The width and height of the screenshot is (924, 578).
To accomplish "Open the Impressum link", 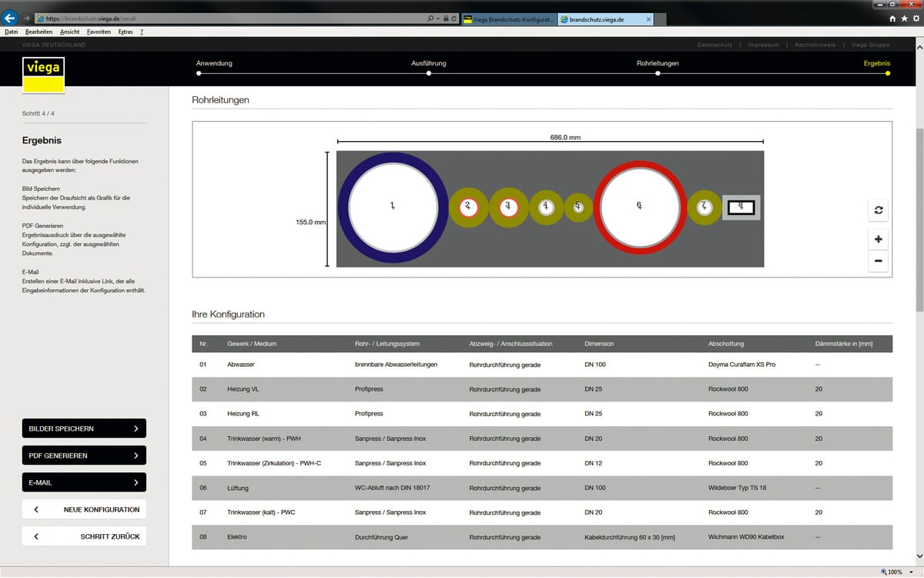I will click(x=764, y=45).
